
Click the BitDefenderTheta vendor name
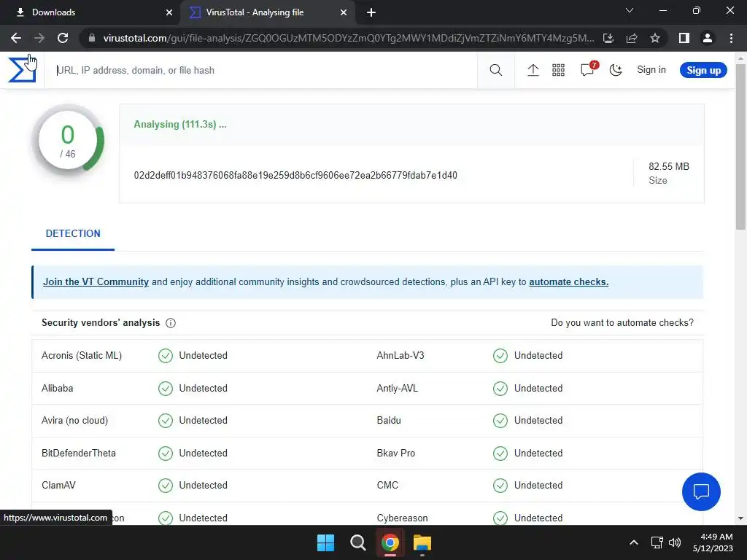tap(79, 454)
